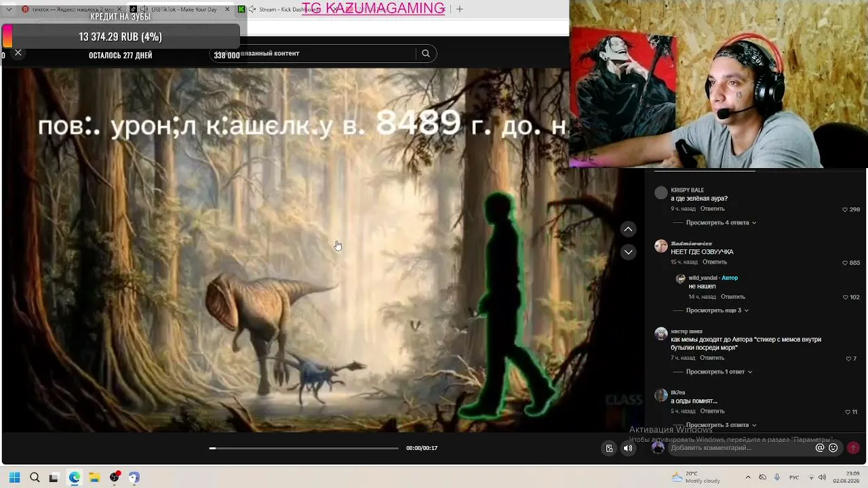Like the comment about memes reaching the Author

[848, 359]
